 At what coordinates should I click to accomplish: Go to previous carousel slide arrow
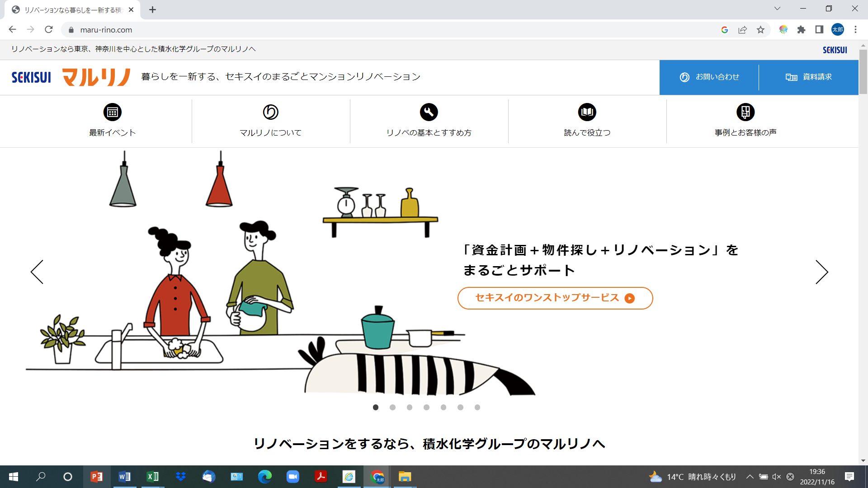point(37,272)
